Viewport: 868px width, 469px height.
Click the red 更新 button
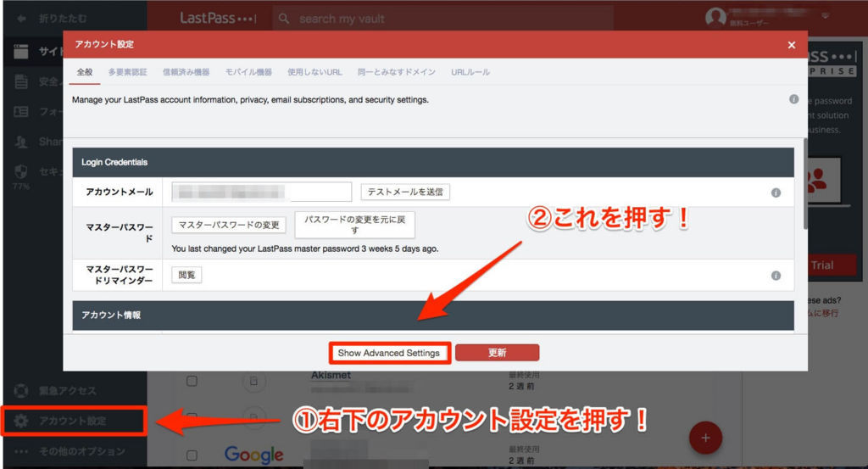pyautogui.click(x=497, y=353)
